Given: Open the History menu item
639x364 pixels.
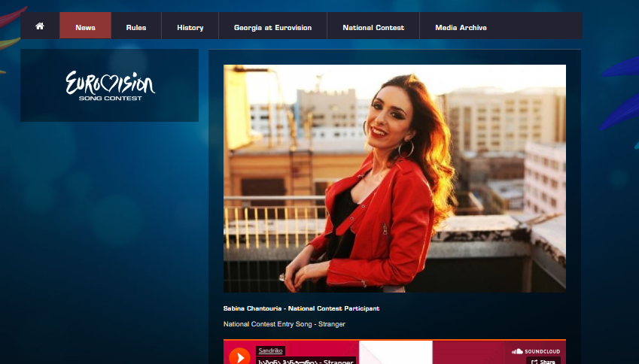Looking at the screenshot, I should click(x=190, y=27).
